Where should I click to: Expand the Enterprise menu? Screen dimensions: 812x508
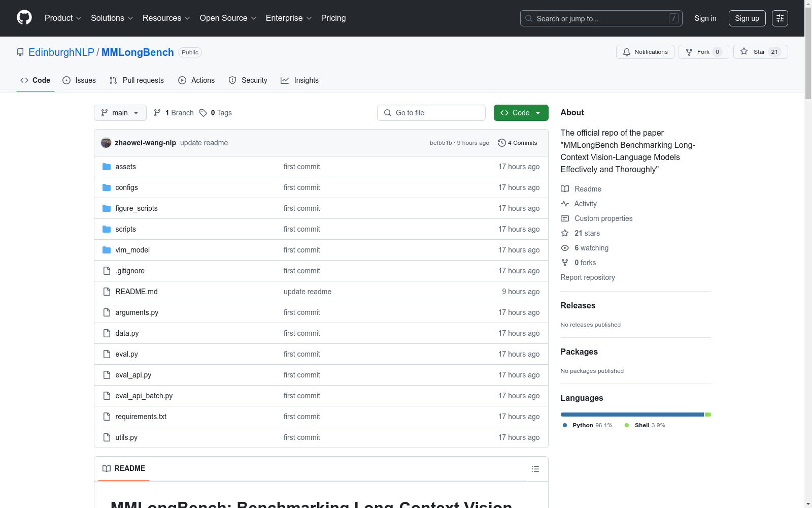(289, 18)
